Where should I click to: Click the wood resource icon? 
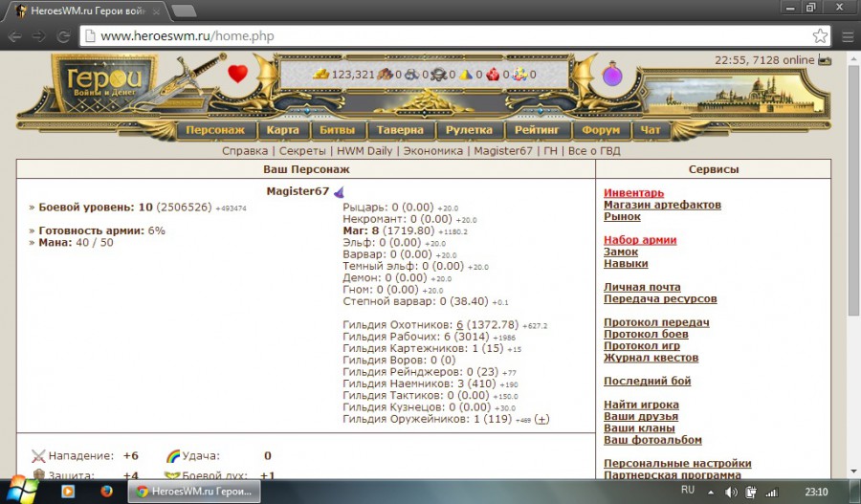coord(385,75)
